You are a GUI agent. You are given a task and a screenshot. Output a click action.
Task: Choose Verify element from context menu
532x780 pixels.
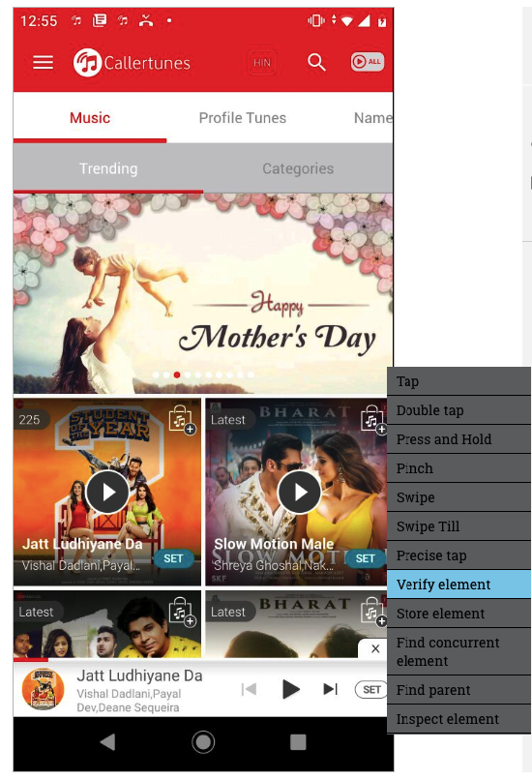pos(458,585)
